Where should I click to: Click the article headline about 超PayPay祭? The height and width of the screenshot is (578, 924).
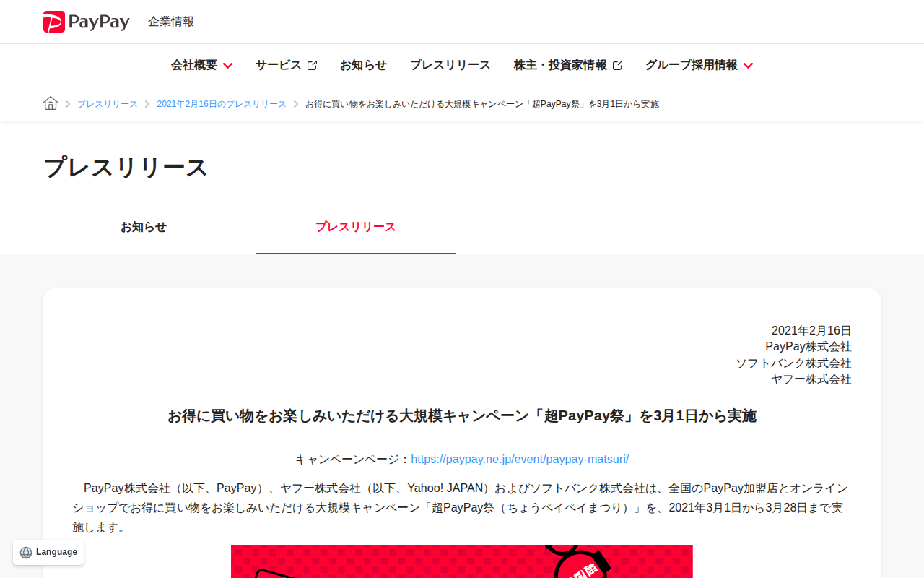[462, 416]
